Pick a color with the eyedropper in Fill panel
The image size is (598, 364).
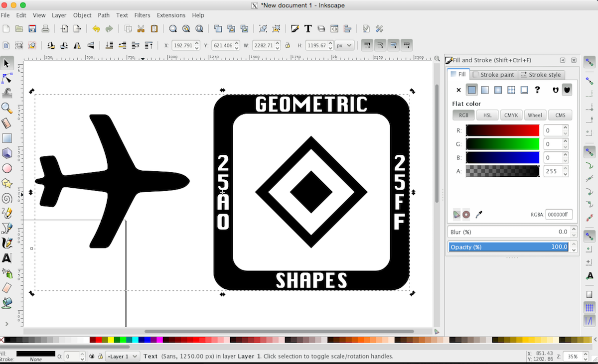479,214
